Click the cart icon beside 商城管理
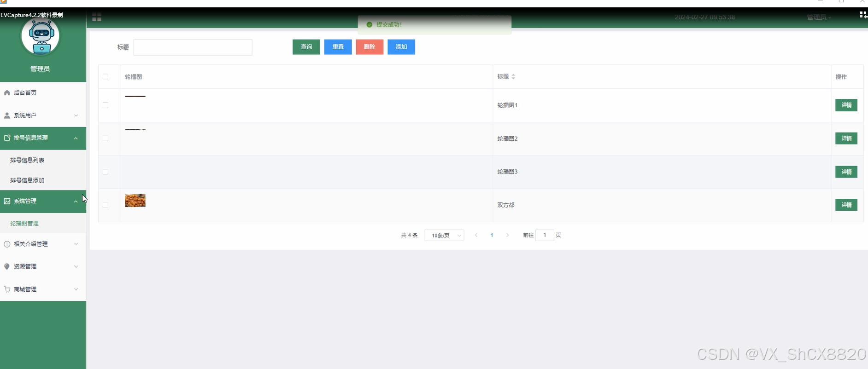868x369 pixels. [7, 289]
